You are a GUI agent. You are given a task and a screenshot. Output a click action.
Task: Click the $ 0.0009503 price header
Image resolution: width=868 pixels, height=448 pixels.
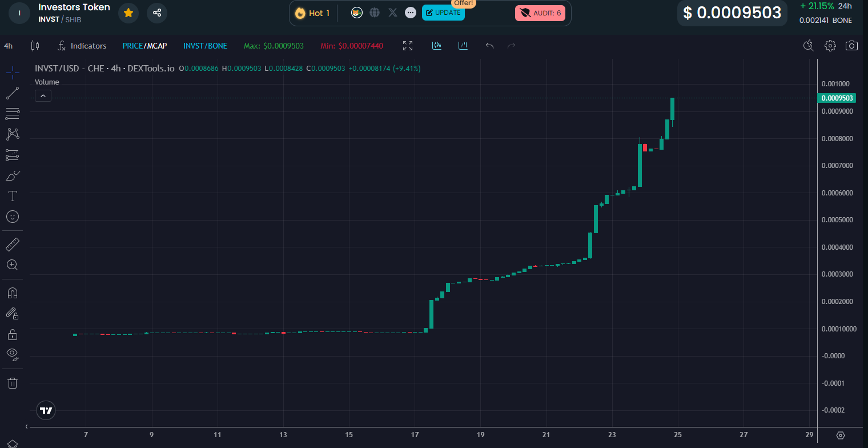[x=732, y=13]
